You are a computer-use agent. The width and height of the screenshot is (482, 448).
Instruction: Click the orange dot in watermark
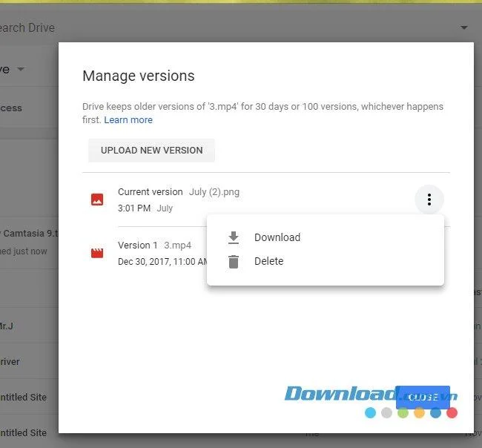click(x=419, y=412)
